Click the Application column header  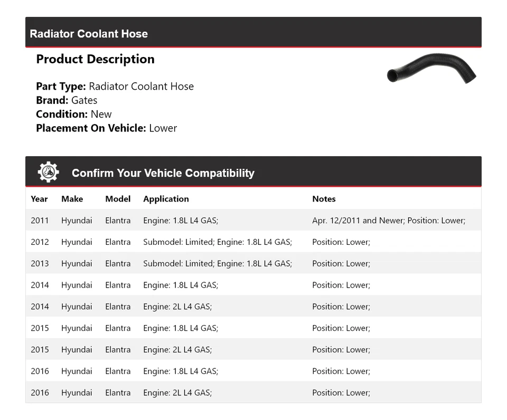click(166, 199)
